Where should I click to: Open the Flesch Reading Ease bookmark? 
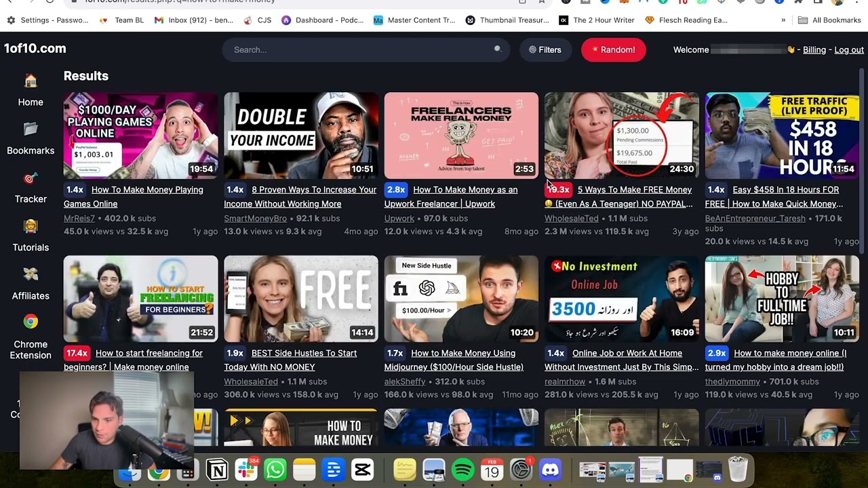click(686, 20)
